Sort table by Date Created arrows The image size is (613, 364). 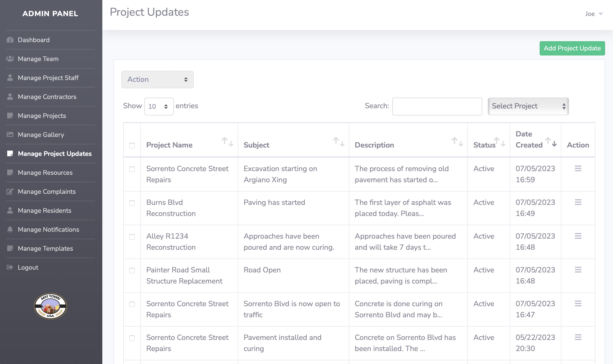[551, 142]
